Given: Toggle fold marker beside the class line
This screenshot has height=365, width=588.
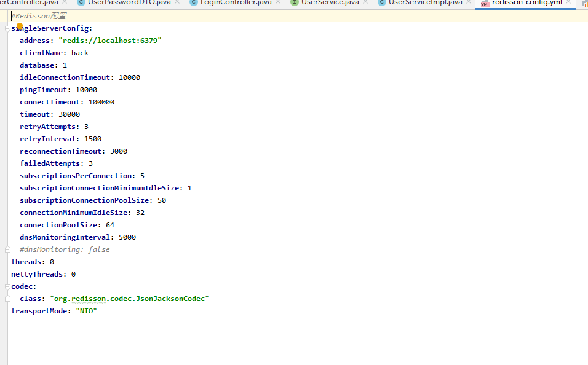Looking at the screenshot, I should [x=7, y=299].
